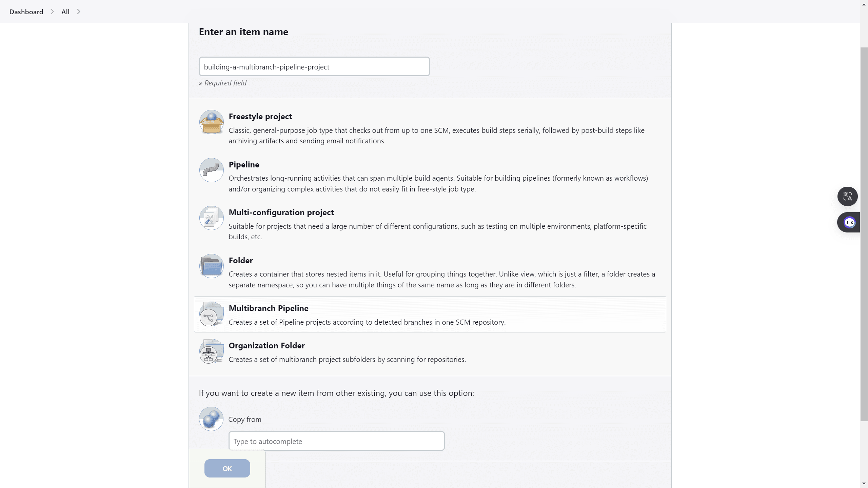Expand the chevron after Dashboard breadcrumb
The width and height of the screenshot is (868, 488).
(52, 12)
